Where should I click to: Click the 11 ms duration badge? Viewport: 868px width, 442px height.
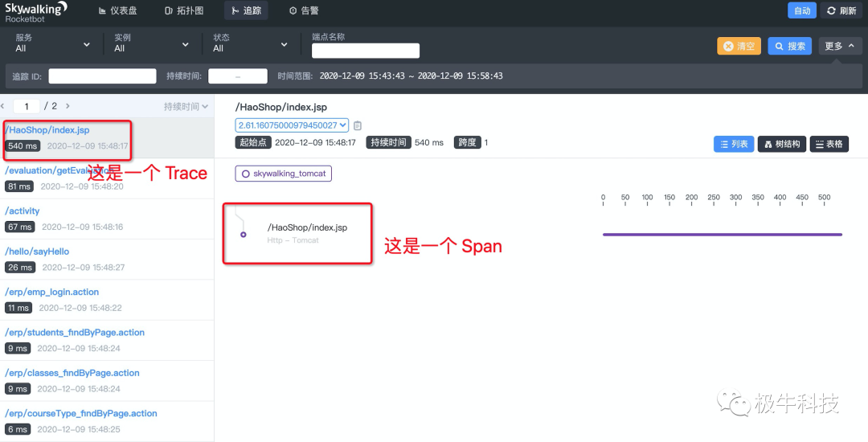[x=18, y=308]
